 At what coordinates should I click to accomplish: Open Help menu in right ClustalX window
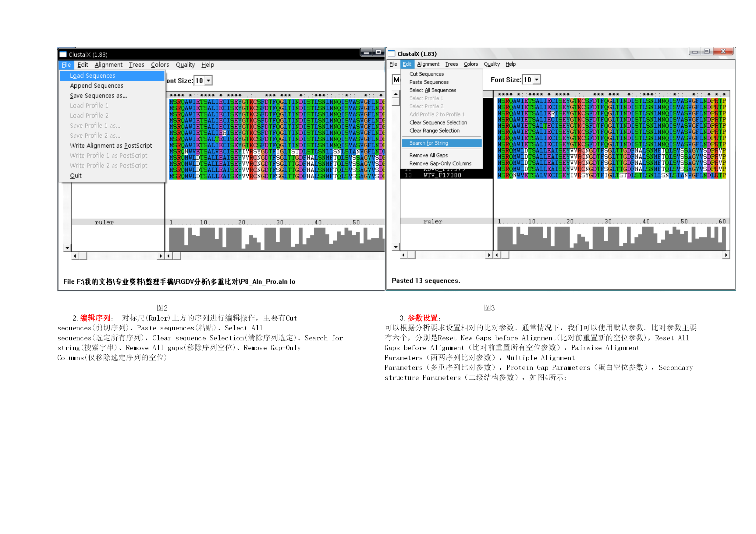pos(510,64)
